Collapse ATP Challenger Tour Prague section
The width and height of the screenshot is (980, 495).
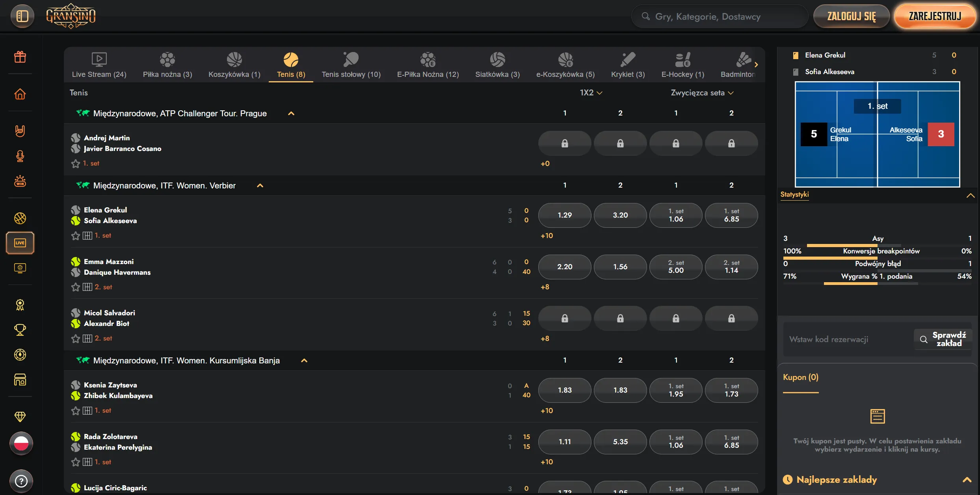click(291, 114)
